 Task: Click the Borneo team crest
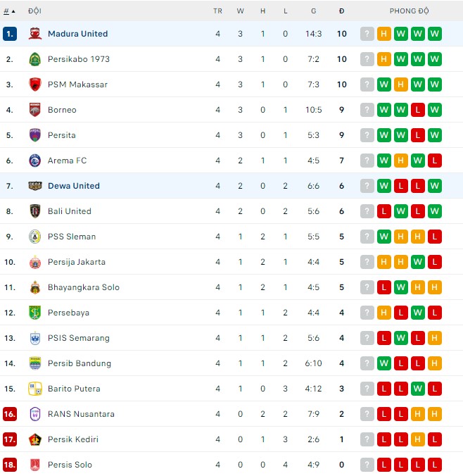click(x=35, y=110)
